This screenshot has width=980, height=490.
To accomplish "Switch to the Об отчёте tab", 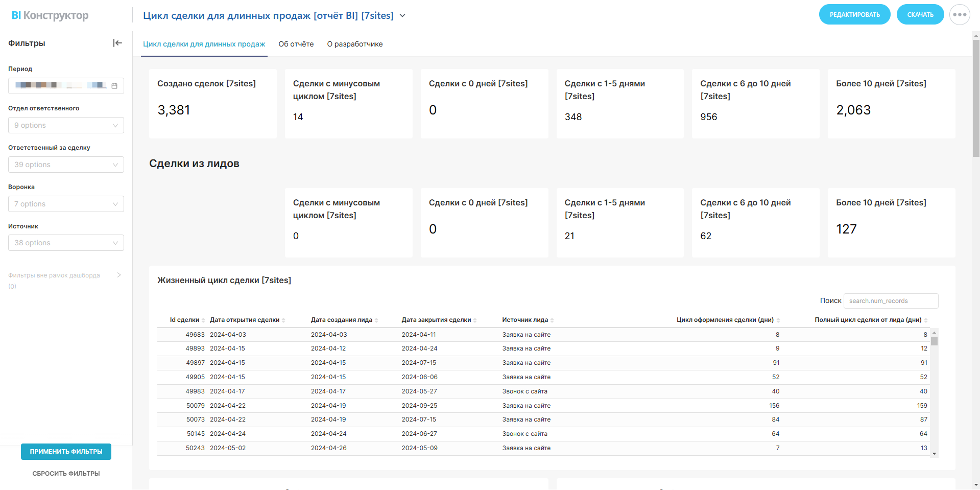I will pos(296,44).
